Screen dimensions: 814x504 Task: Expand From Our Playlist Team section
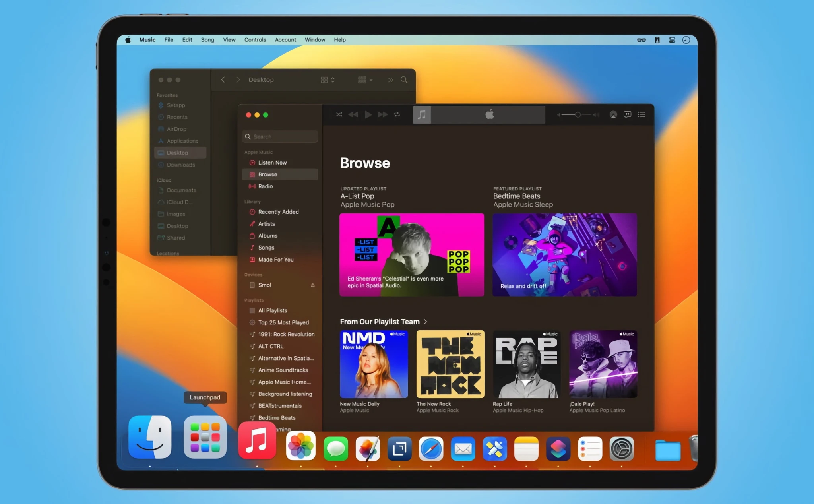[x=384, y=322]
